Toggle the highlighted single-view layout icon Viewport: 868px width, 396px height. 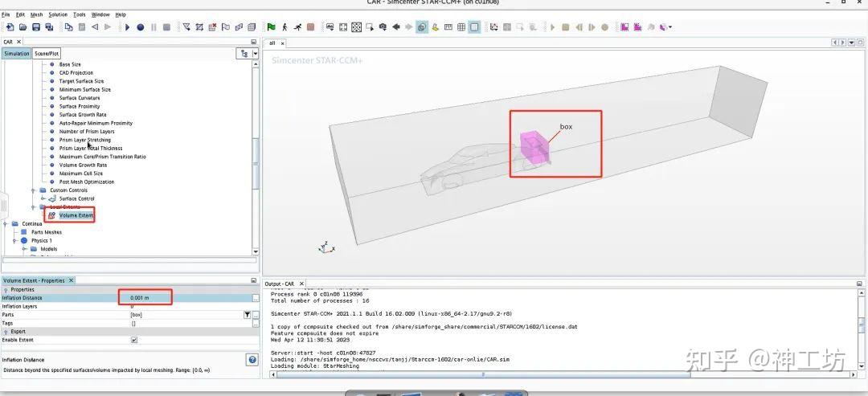(474, 27)
